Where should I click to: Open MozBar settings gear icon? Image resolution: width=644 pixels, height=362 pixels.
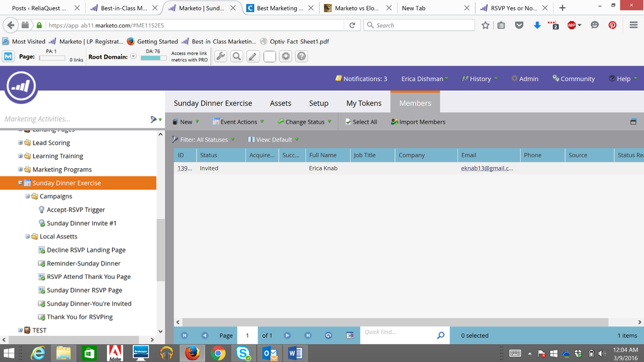point(286,56)
